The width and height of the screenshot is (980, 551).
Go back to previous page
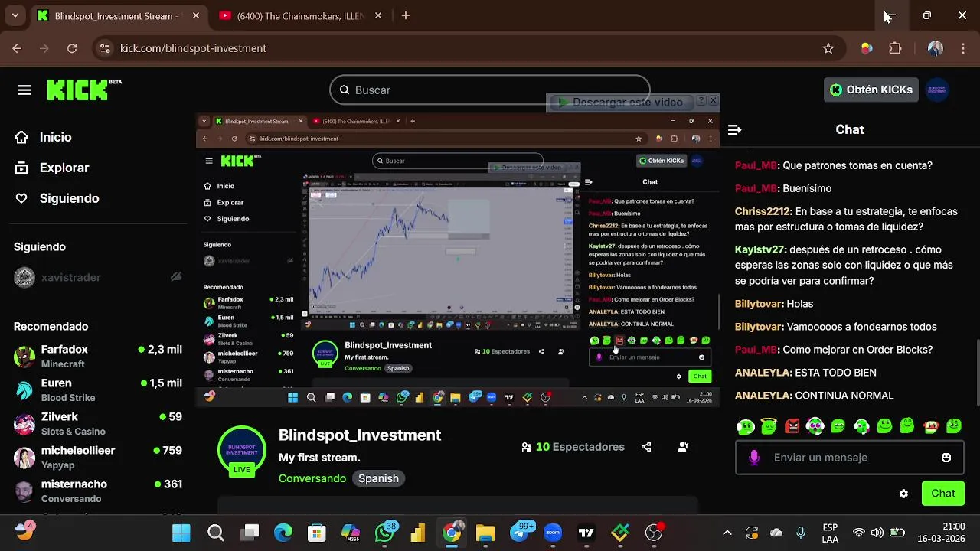pos(17,48)
